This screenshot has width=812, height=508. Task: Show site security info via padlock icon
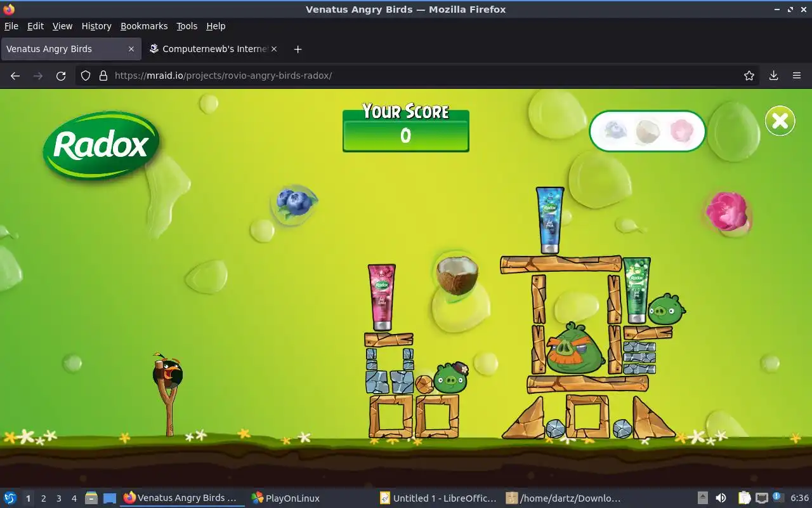(103, 76)
